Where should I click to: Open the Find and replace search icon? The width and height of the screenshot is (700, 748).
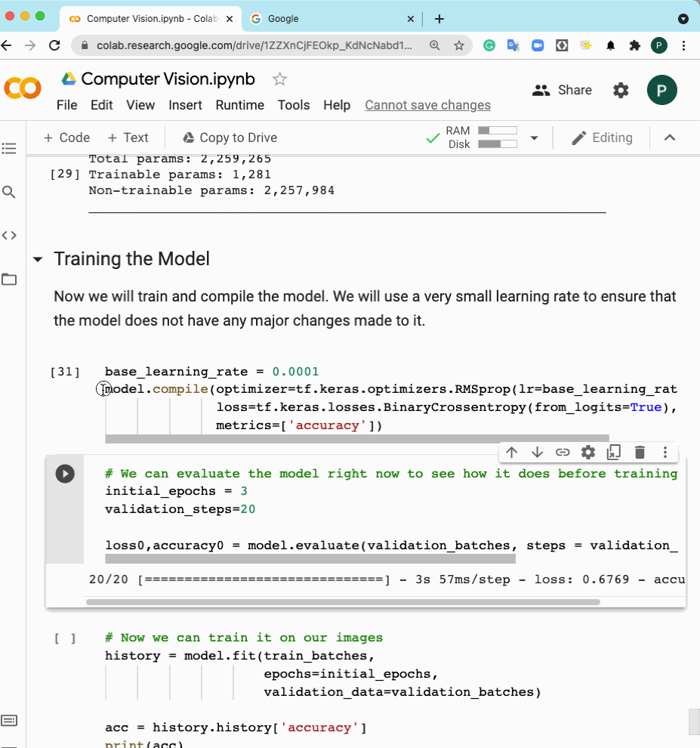[9, 192]
